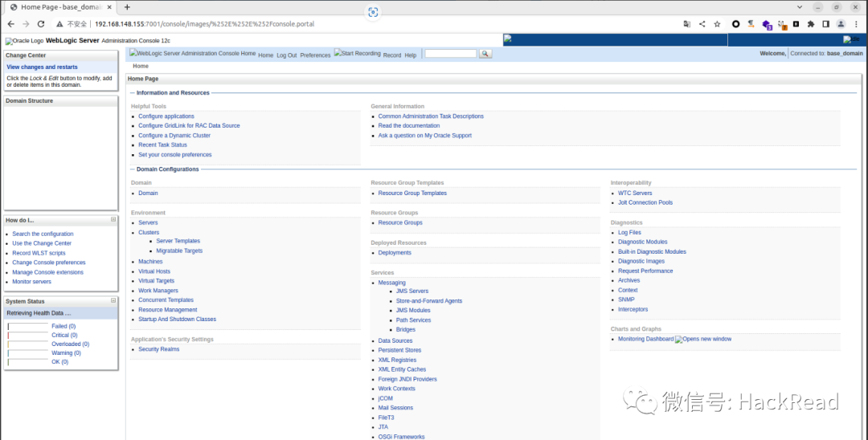Bookmark this page with star icon
Screen dimensions: 868x440
(x=718, y=24)
